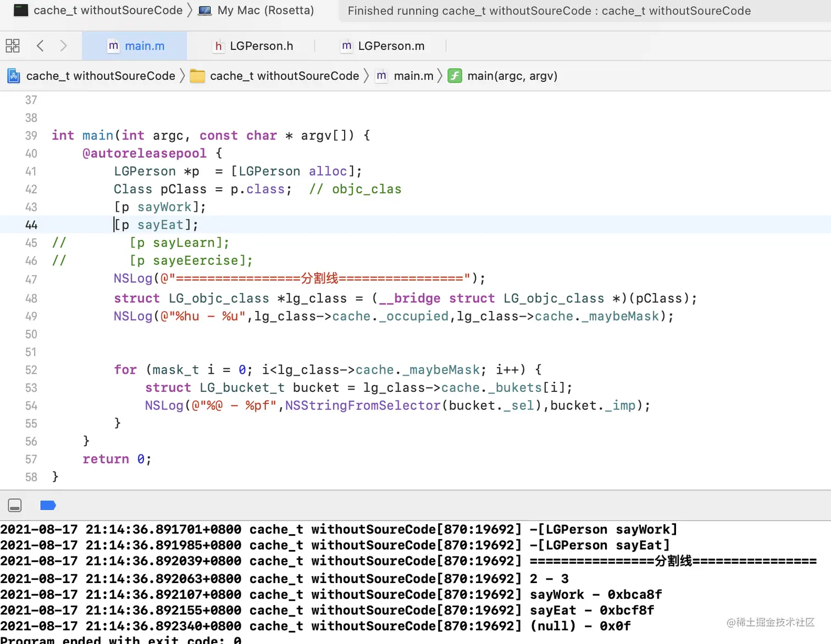
Task: Click console output '-[LGPerson sayWork]'
Action: pos(603,530)
